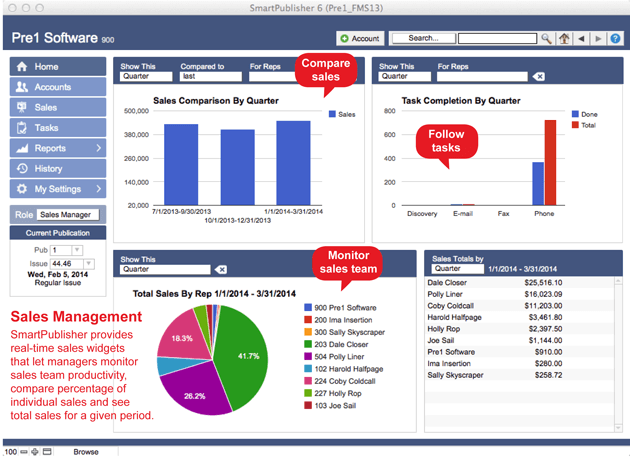Click the zoom out icon in status bar
The image size is (630, 462).
[x=24, y=452]
